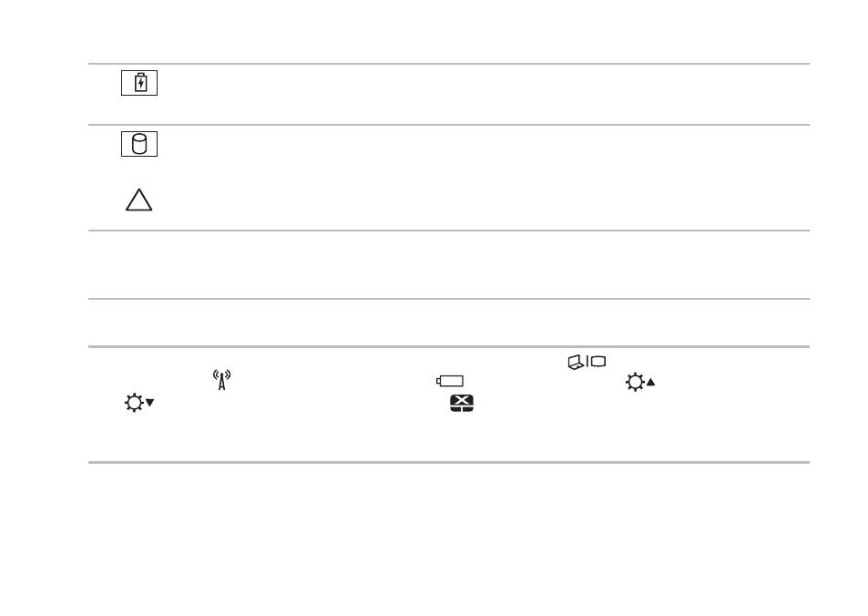The width and height of the screenshot is (868, 616).
Task: Toggle the laptop and monitor display-switch icon
Action: [587, 363]
